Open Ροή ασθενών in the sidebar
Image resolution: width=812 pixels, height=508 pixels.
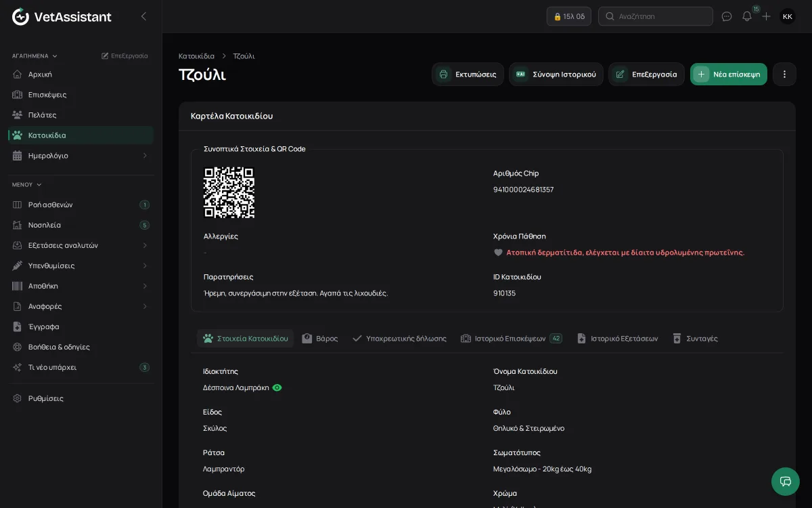(81, 205)
